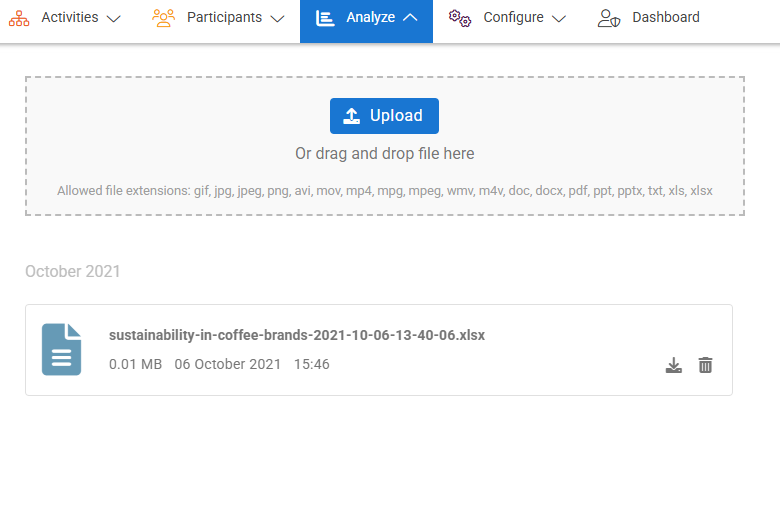Click the Participants people icon
Screen dimensions: 780x523
pos(164,18)
